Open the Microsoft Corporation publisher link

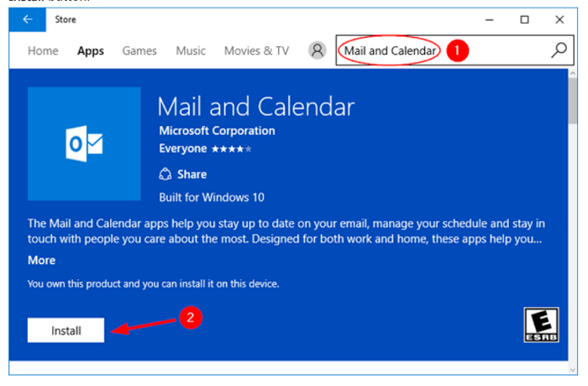click(x=217, y=130)
